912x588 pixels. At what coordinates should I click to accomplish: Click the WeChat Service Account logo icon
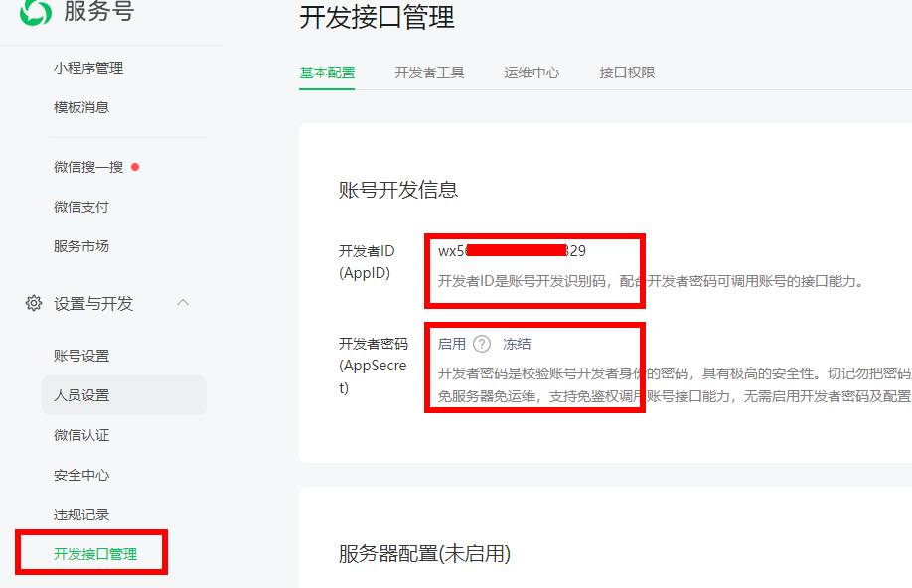(x=37, y=14)
